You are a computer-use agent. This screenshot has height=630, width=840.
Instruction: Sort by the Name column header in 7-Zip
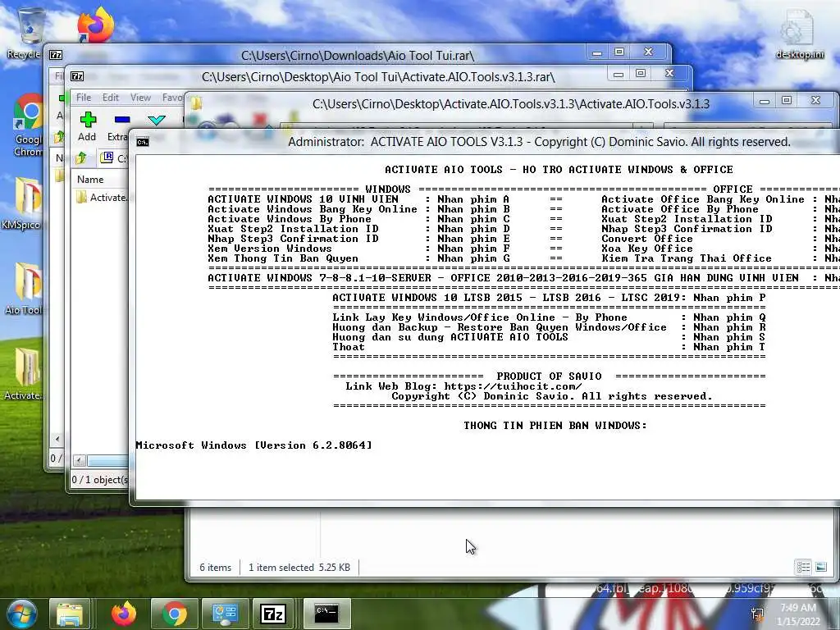90,180
